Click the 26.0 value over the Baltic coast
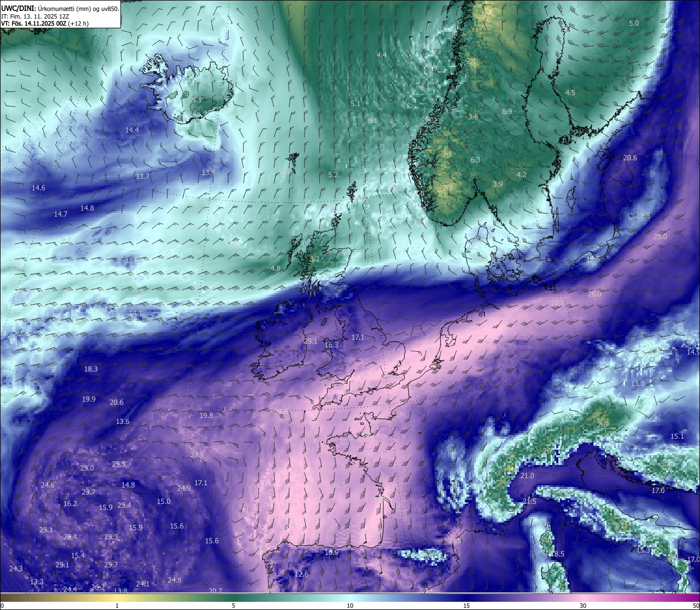This screenshot has height=610, width=700. [594, 294]
